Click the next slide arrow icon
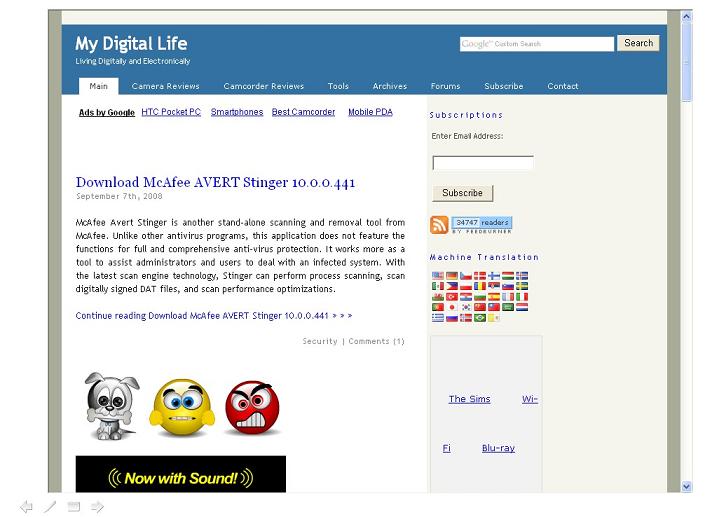This screenshot has width=712, height=517. coord(97,506)
